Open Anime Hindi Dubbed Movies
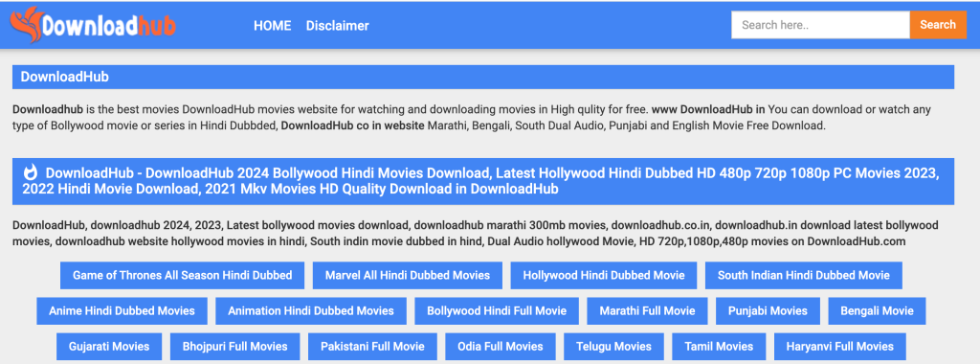This screenshot has width=980, height=364. pos(122,311)
